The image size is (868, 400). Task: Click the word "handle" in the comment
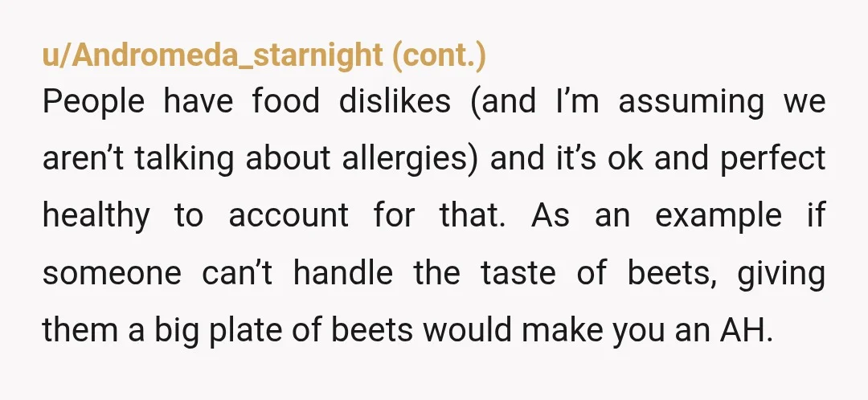(343, 272)
